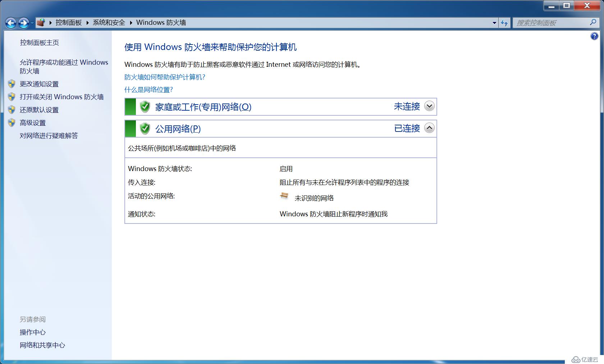Expand breadcrumb arrow before Windows 防火墙
This screenshot has width=604, height=364.
pos(131,23)
